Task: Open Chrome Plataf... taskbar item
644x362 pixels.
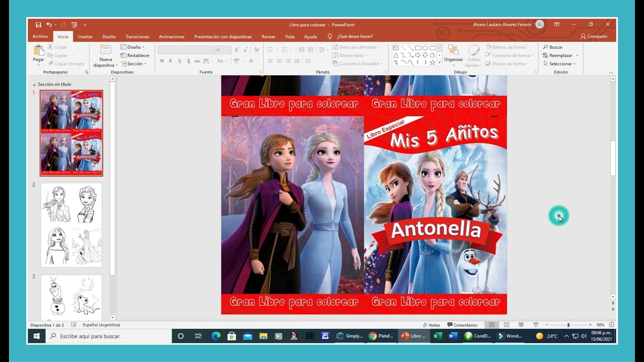Action: point(381,336)
